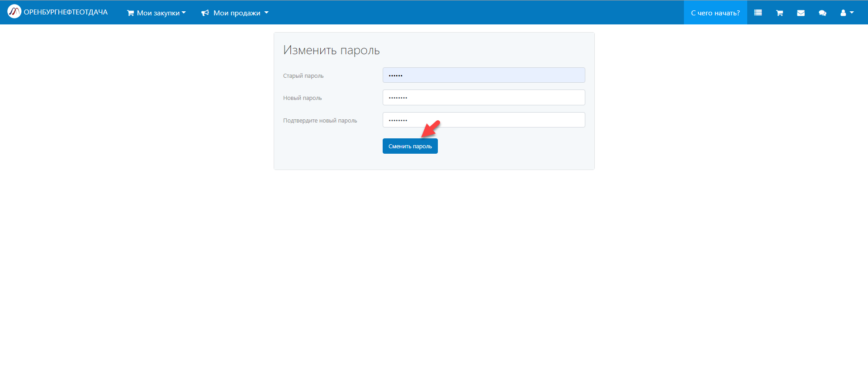The width and height of the screenshot is (868, 387).
Task: Click the Старый пароль text label
Action: [x=303, y=76]
